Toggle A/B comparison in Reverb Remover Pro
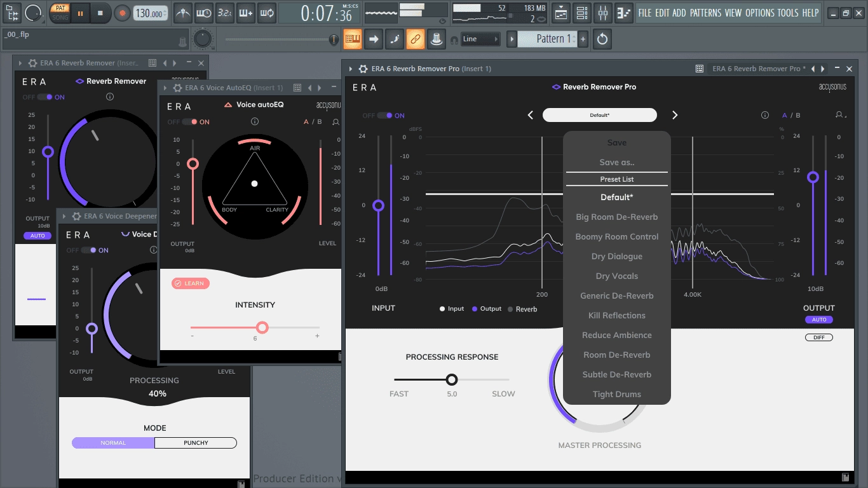This screenshot has width=868, height=488. point(791,116)
